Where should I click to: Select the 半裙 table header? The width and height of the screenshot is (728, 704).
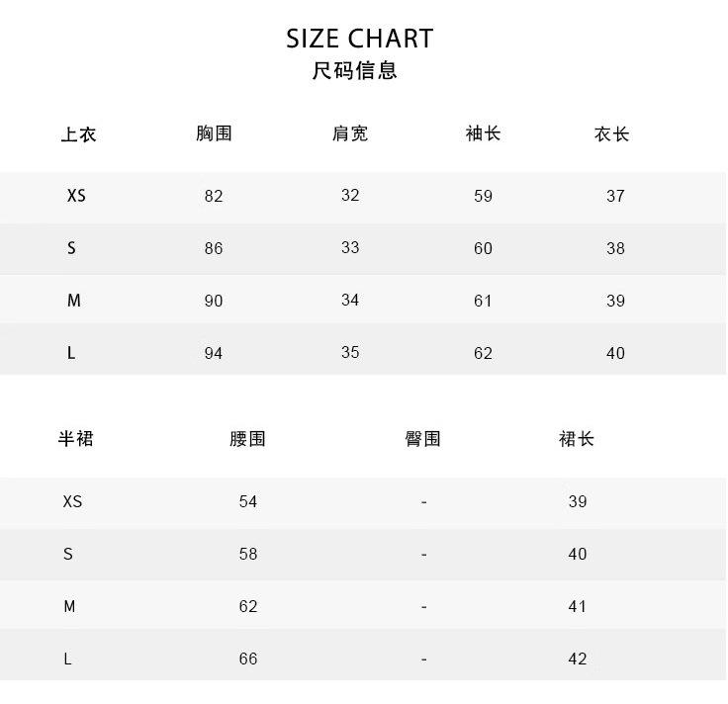(x=75, y=439)
